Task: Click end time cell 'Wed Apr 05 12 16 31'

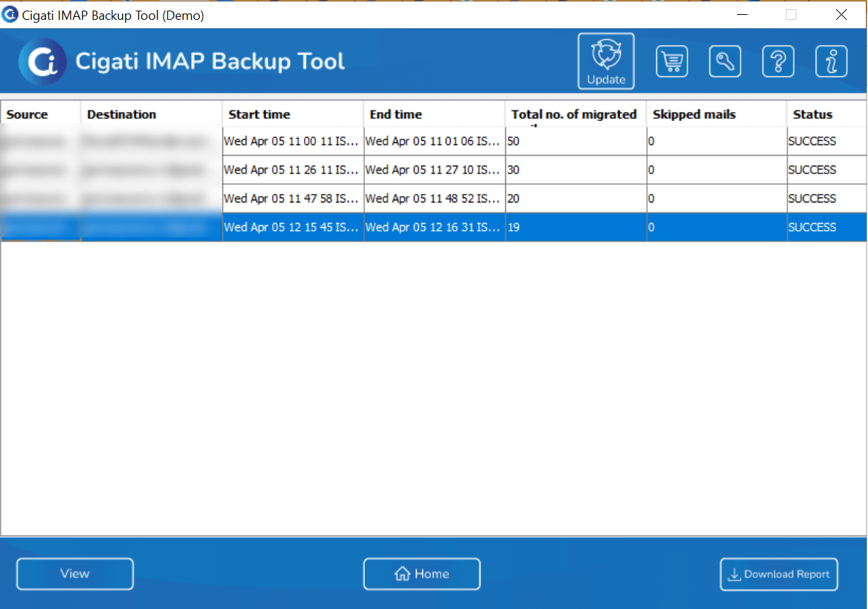Action: click(434, 227)
